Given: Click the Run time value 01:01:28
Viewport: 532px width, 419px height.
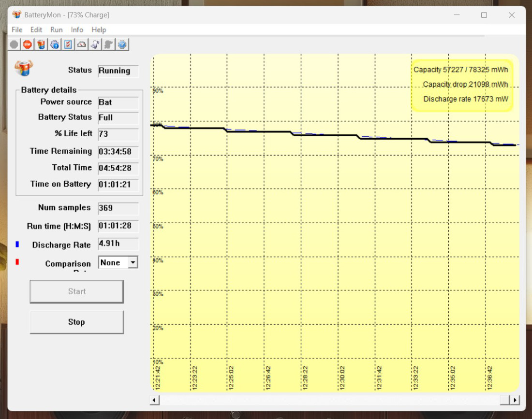Looking at the screenshot, I should pos(118,226).
